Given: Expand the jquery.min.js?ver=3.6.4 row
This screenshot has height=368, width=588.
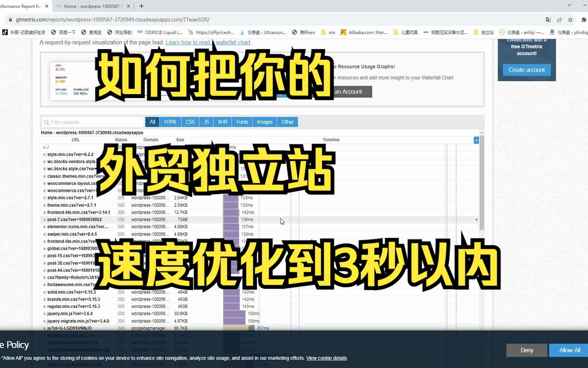Looking at the screenshot, I should (x=44, y=314).
